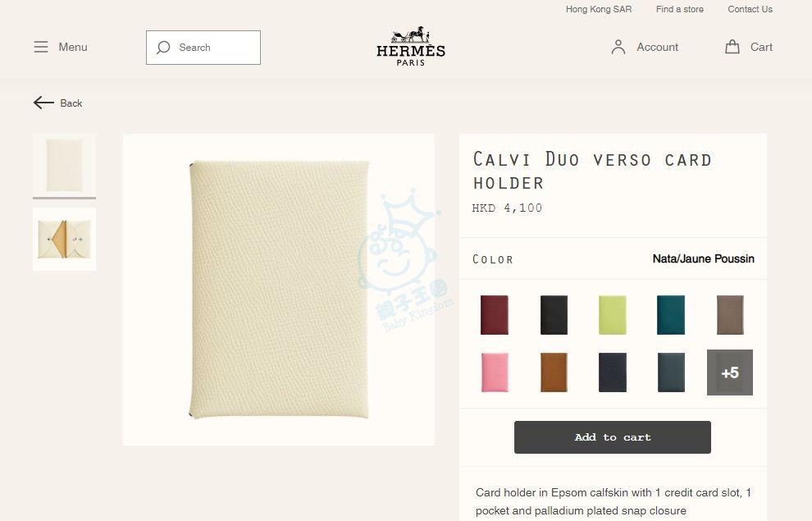The height and width of the screenshot is (521, 812).
Task: Go to Find a store
Action: click(679, 9)
